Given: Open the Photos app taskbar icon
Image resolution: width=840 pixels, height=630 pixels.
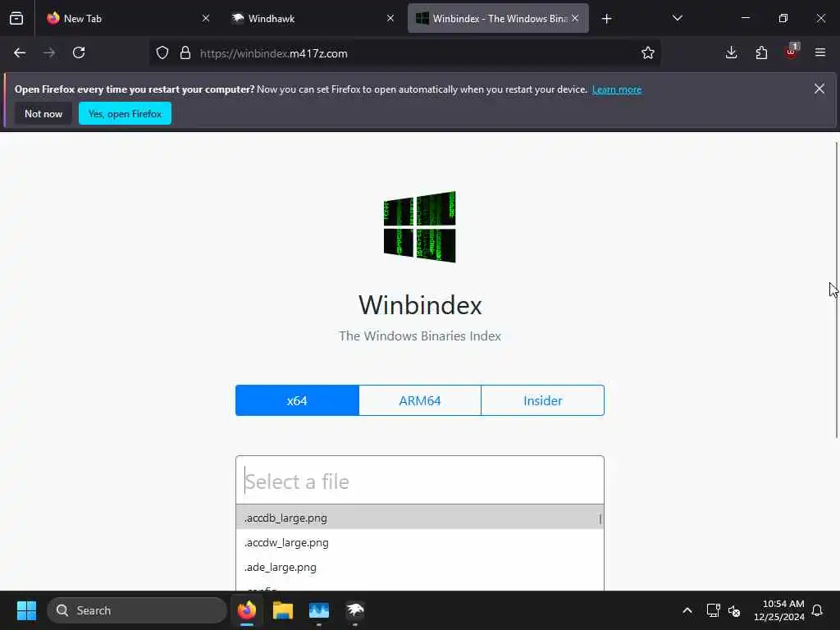Looking at the screenshot, I should coord(319,610).
